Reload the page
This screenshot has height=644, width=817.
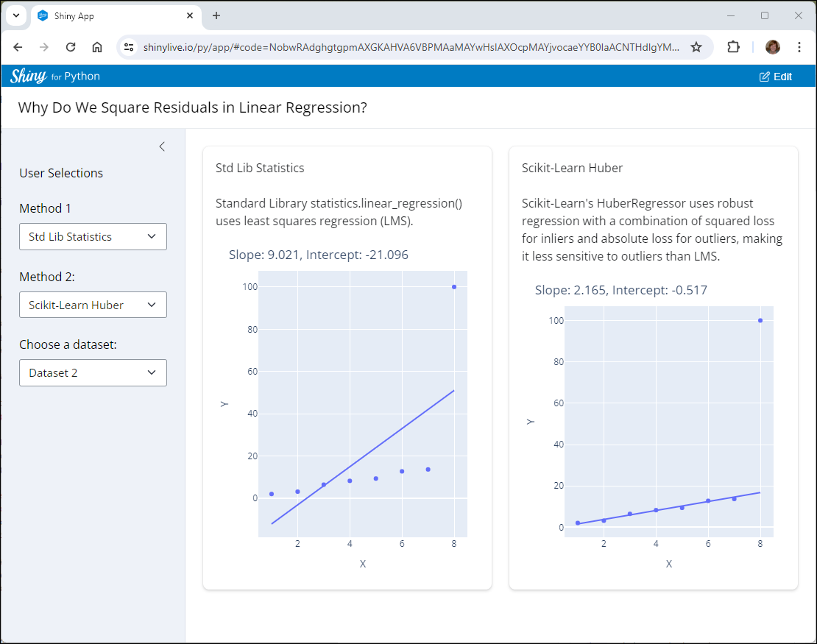(x=71, y=47)
